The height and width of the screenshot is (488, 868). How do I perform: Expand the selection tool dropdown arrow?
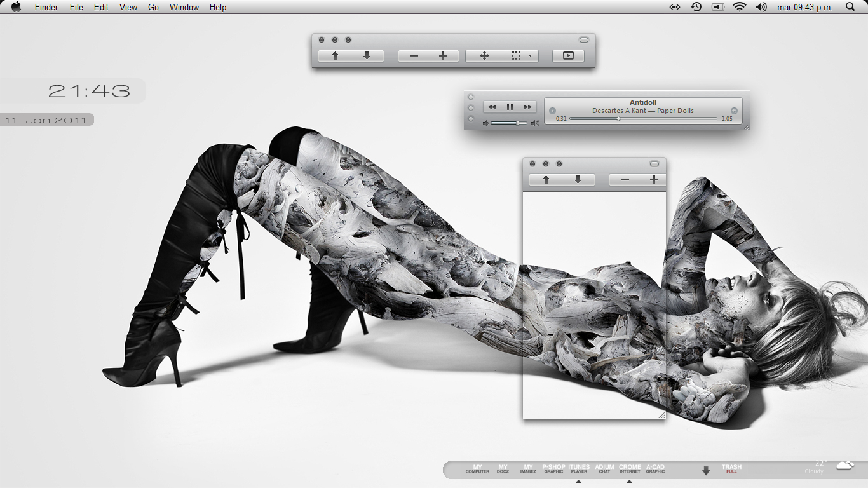(530, 56)
